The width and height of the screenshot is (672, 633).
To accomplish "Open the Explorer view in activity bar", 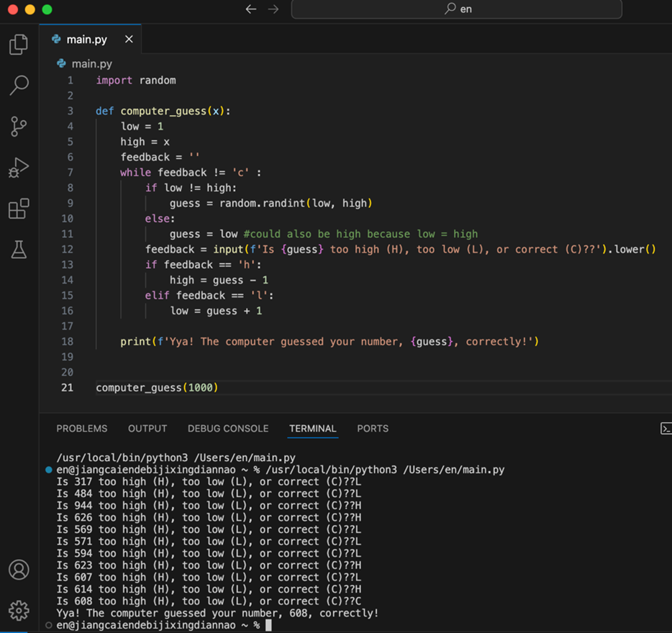I will (x=19, y=45).
